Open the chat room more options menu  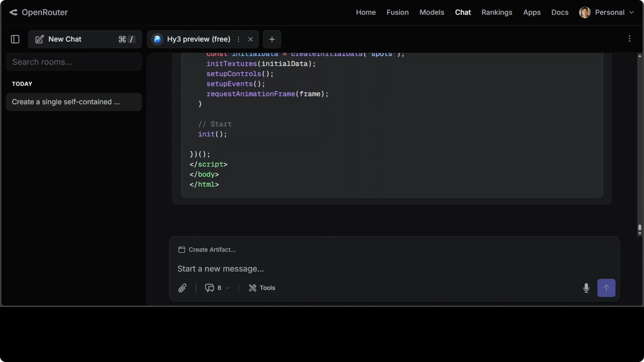630,39
